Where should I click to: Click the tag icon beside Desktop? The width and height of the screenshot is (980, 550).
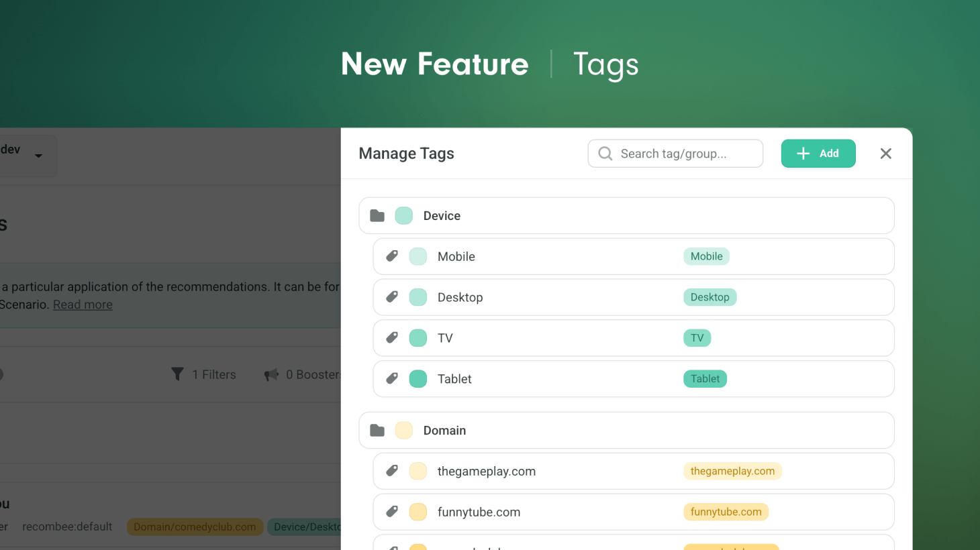(392, 297)
